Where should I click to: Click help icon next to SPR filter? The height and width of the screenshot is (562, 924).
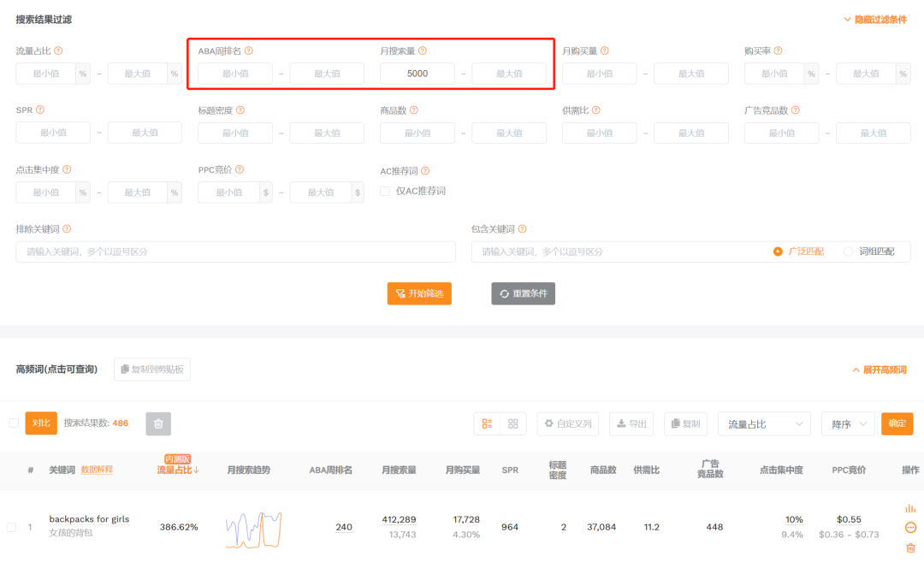(x=40, y=109)
